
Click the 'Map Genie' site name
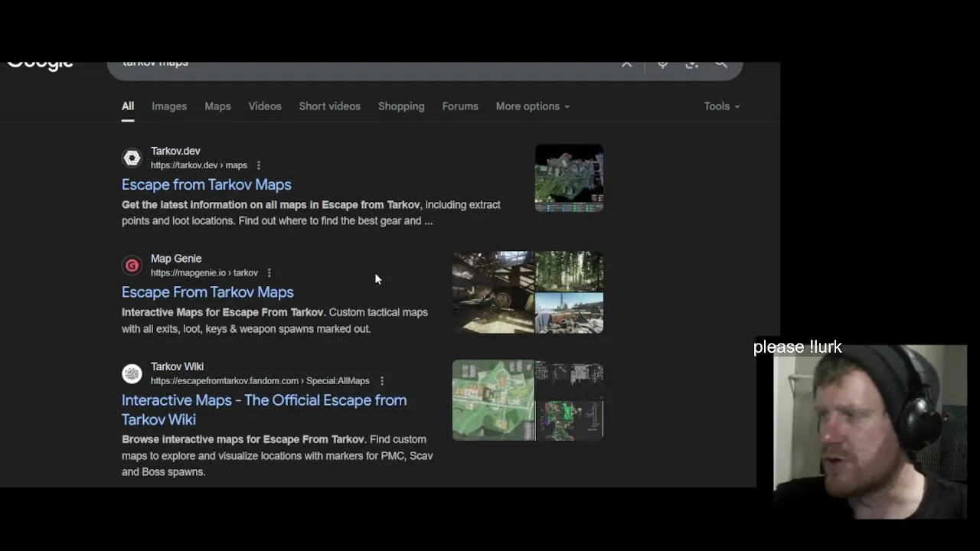point(176,259)
